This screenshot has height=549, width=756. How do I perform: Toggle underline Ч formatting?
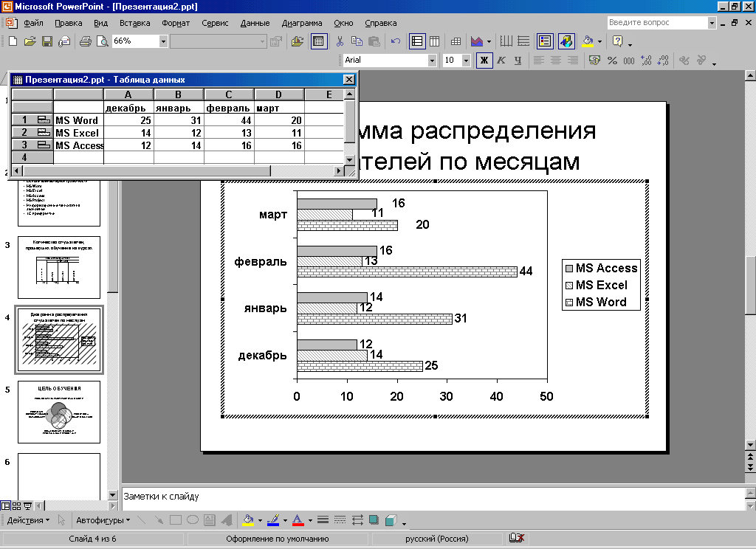[518, 61]
